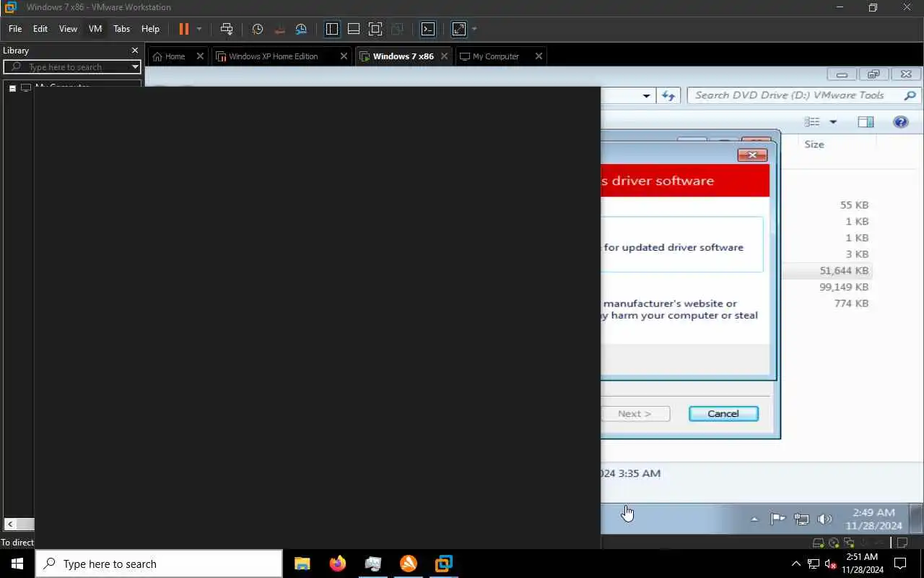Select the search for updated driver software option

[x=681, y=244]
